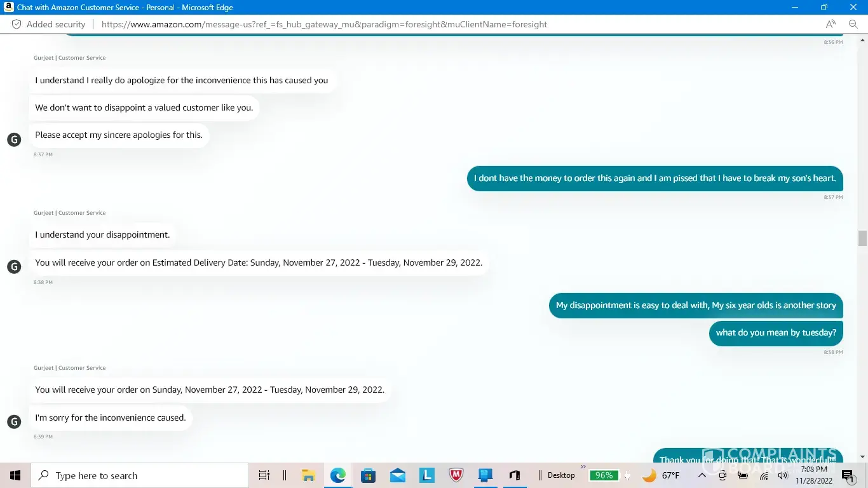
Task: Launch File Explorer from the taskbar
Action: (308, 475)
